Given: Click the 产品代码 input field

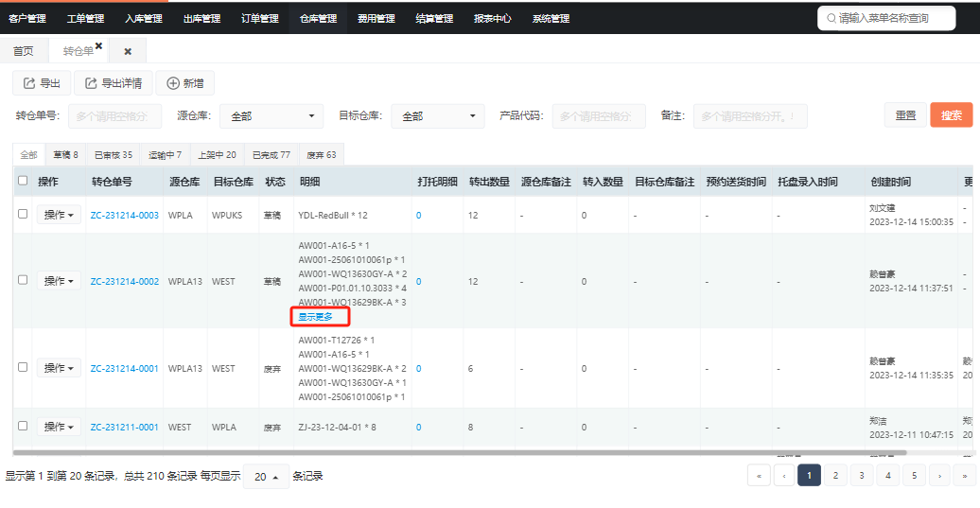Looking at the screenshot, I should (598, 116).
